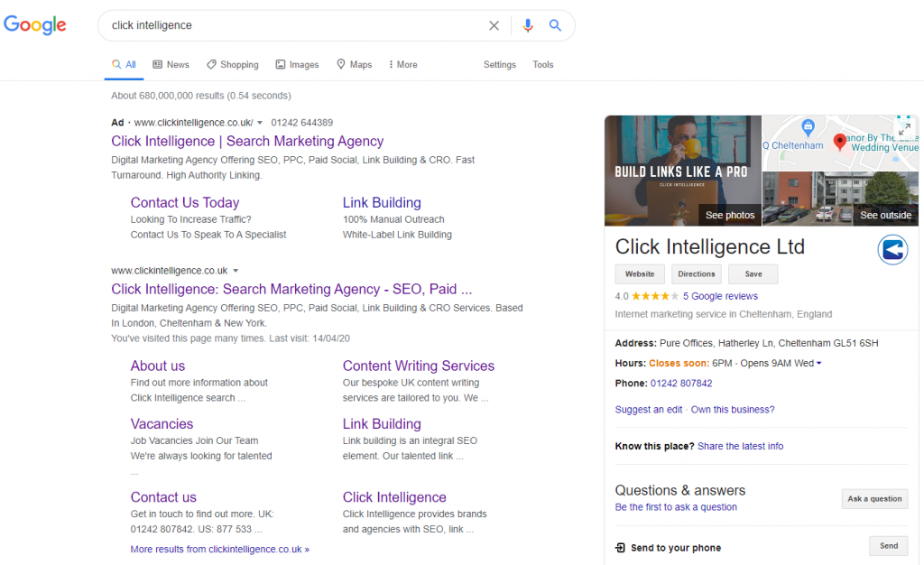Expand the arrow next to www.clickintelligence.co.uk result
Image resolution: width=924 pixels, height=565 pixels.
point(235,270)
